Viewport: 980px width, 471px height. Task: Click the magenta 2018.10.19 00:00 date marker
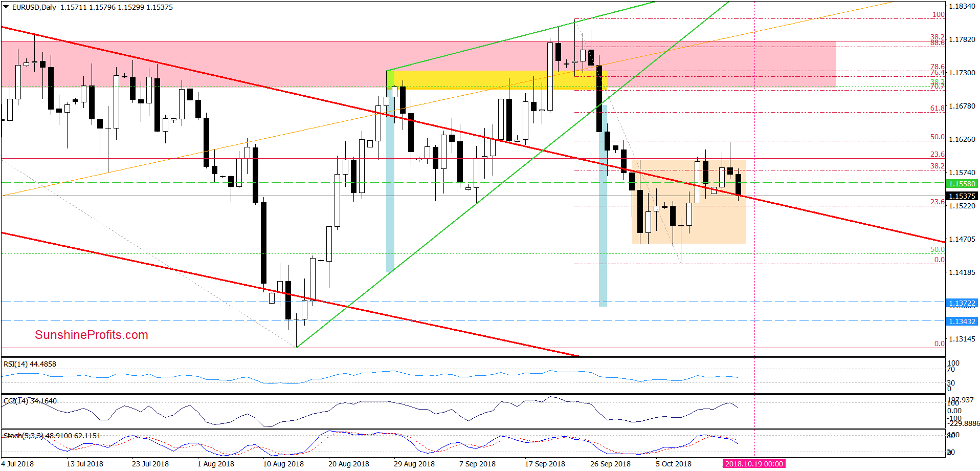753,464
